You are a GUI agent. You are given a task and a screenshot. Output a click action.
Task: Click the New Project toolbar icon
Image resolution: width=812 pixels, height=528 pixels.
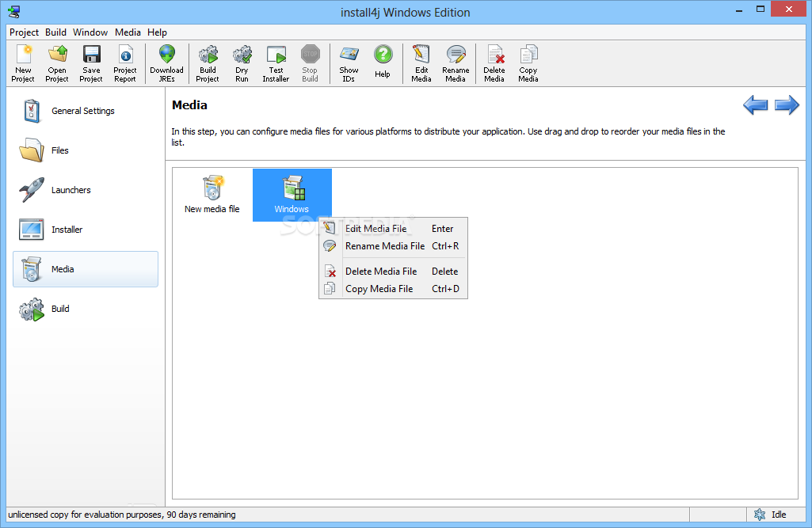click(23, 55)
